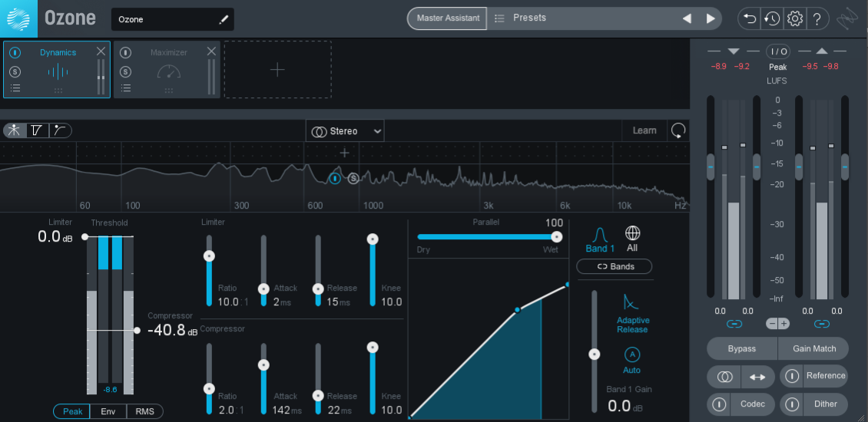The width and height of the screenshot is (868, 422).
Task: Edit the preset name pencil icon
Action: [x=223, y=19]
